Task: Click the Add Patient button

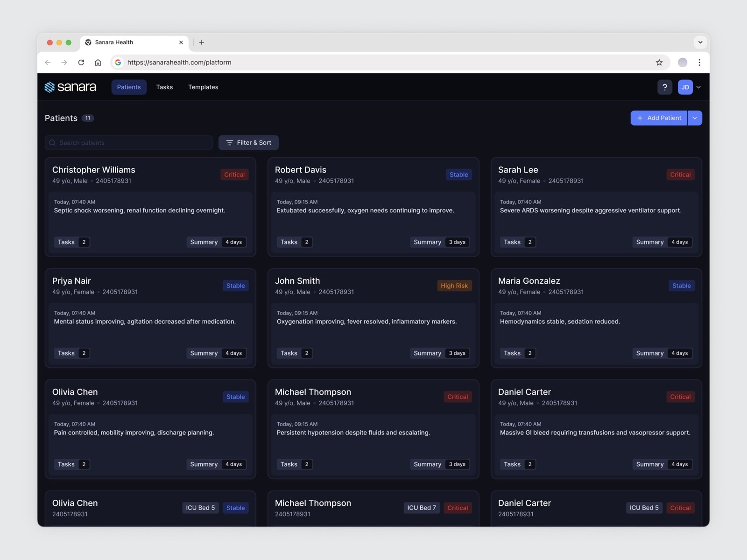Action: 659,118
